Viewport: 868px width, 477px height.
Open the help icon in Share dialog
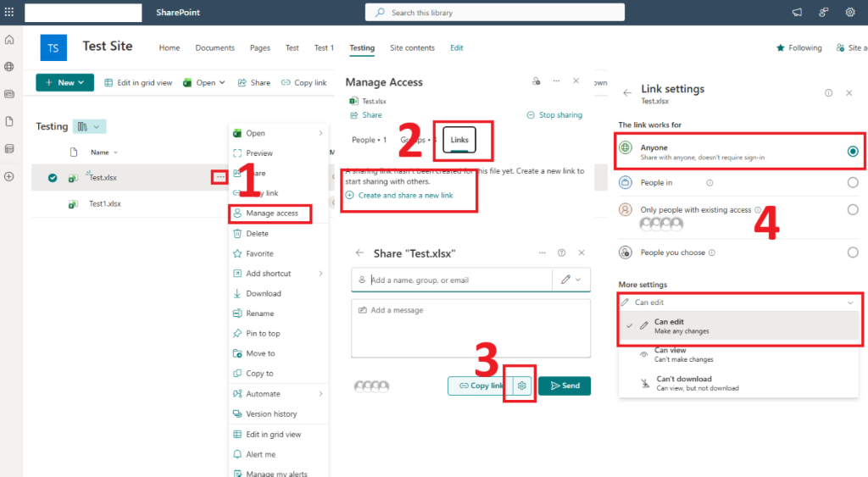561,252
